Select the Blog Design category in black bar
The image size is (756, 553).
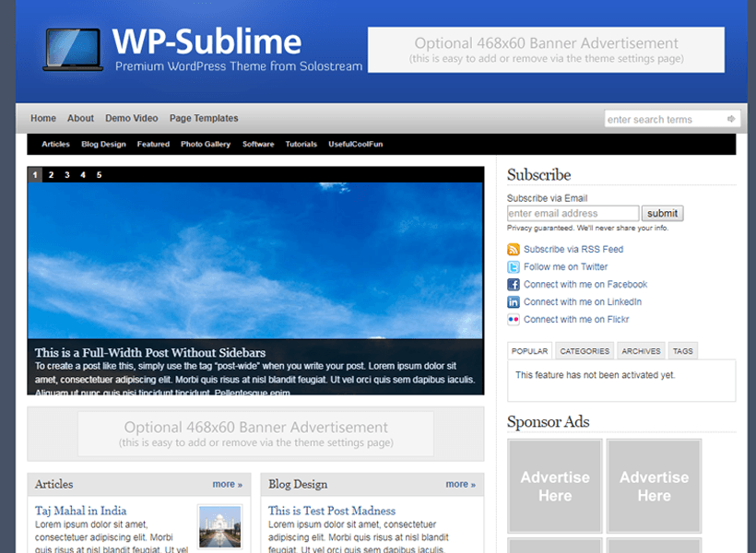click(x=103, y=144)
